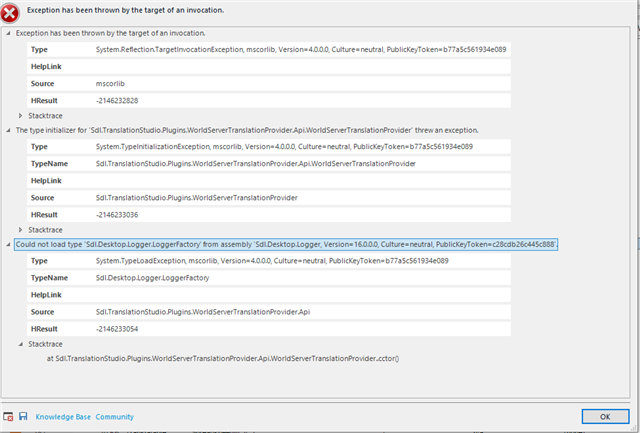Collapse Stacktrace under TypeLoadException

[20, 344]
